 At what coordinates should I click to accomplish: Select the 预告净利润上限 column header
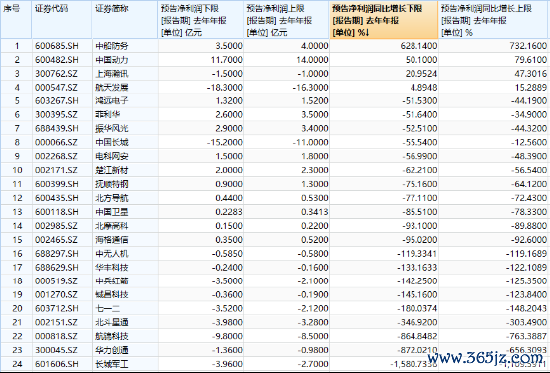(287, 20)
